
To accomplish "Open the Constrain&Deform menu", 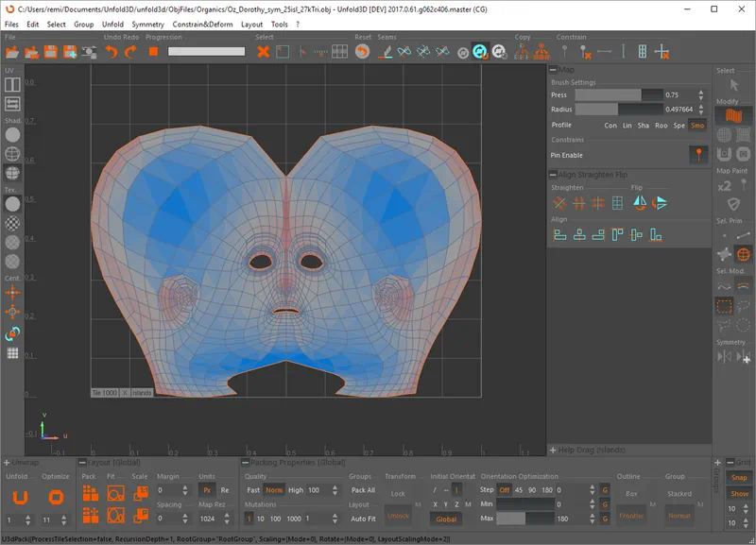I will coord(204,24).
